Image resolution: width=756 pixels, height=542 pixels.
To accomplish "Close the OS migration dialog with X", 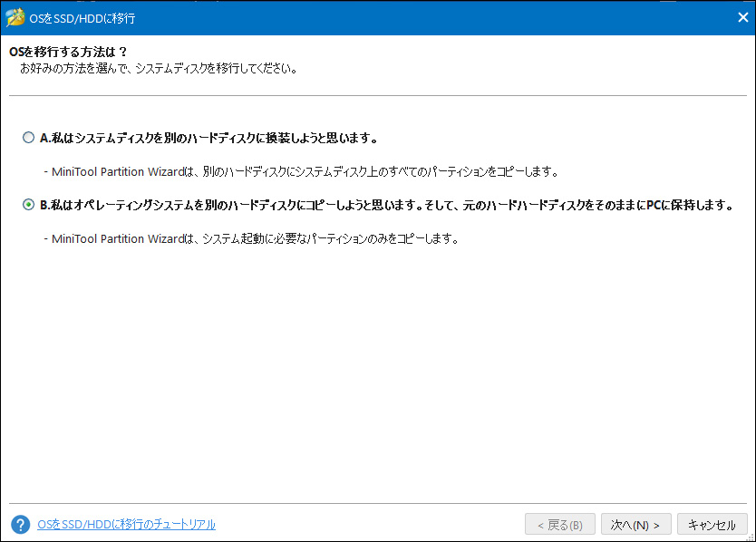I will 743,18.
